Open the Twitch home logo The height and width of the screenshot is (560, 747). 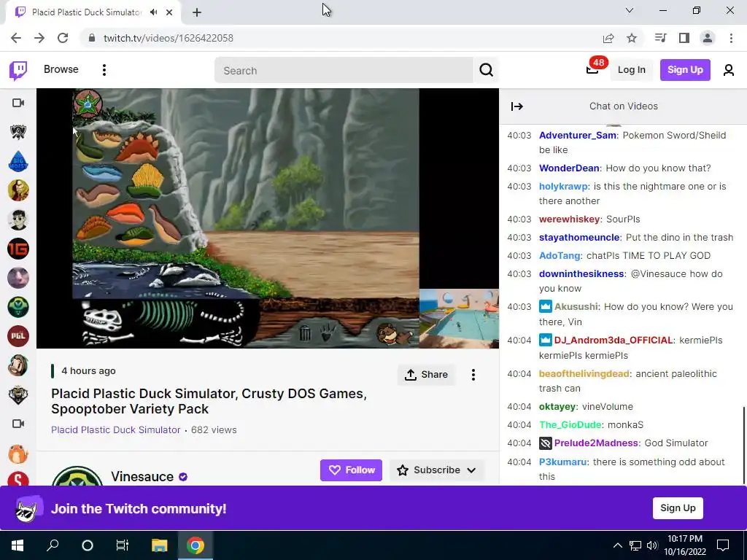pyautogui.click(x=18, y=70)
